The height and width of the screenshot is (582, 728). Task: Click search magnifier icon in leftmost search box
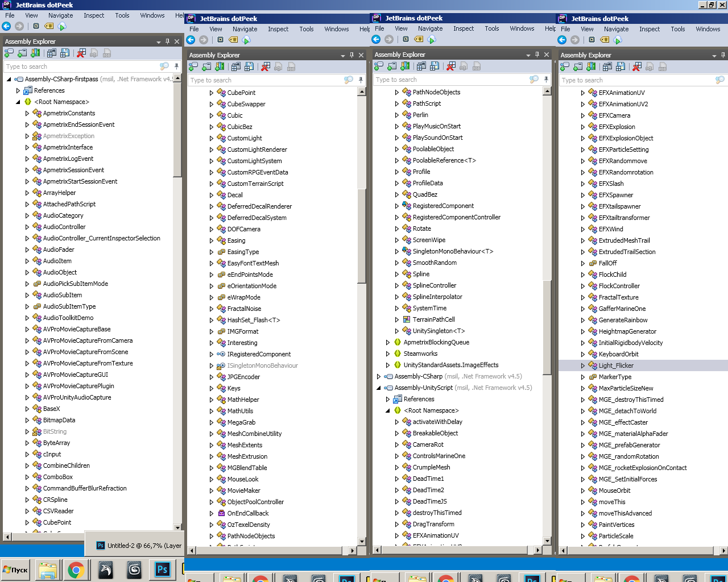point(164,66)
